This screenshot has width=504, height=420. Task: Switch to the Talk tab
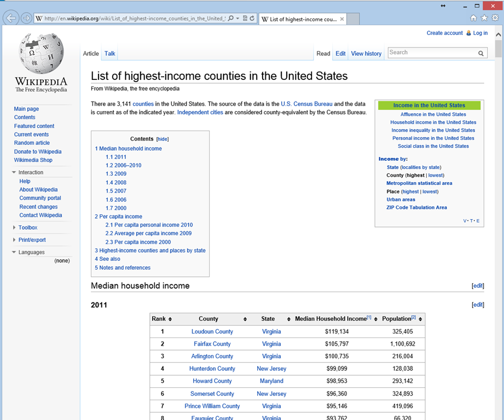click(x=109, y=54)
